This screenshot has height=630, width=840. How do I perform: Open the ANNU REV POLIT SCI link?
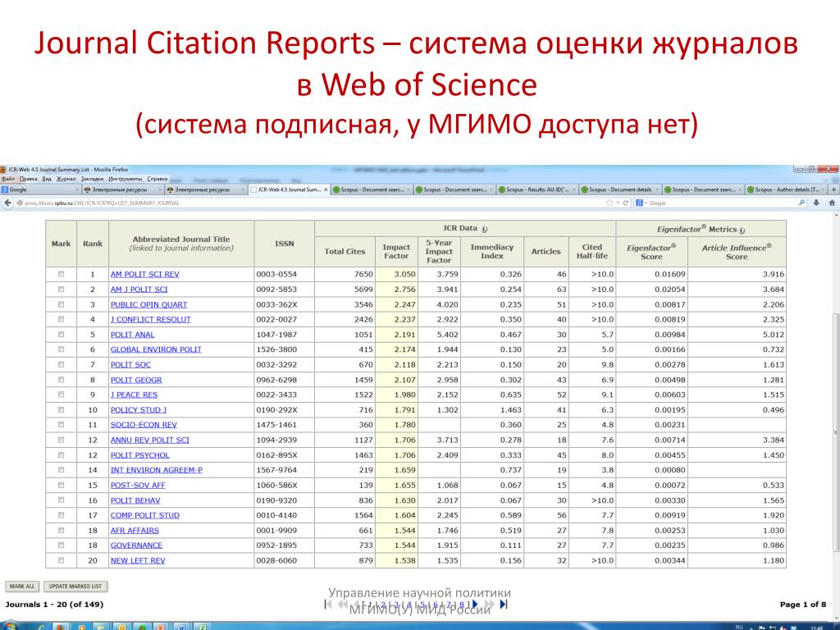(150, 440)
